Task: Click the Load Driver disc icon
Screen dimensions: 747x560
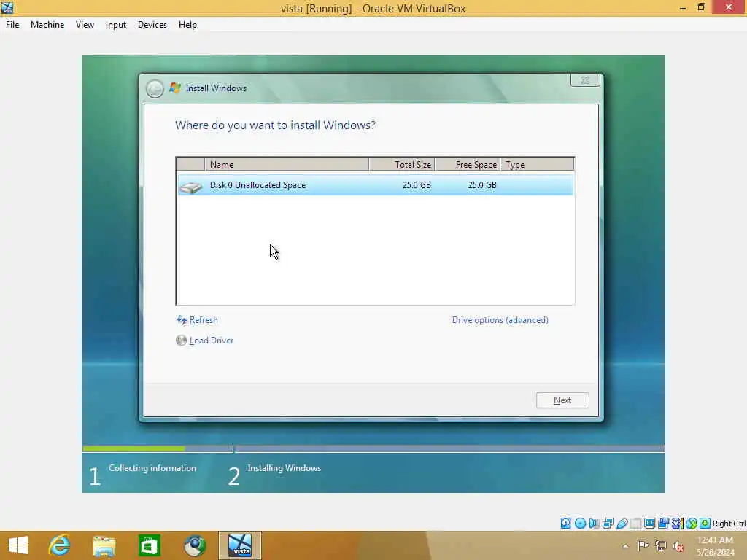Action: [x=181, y=340]
